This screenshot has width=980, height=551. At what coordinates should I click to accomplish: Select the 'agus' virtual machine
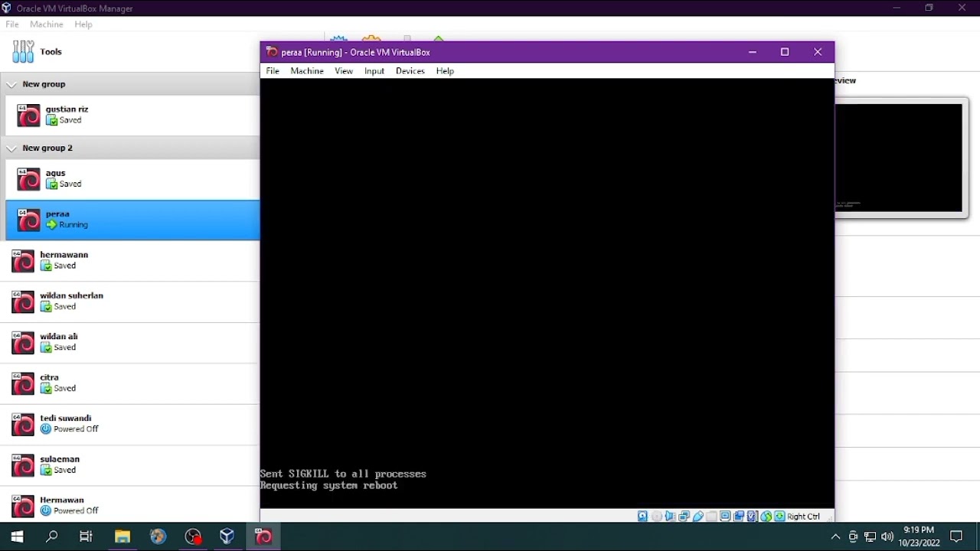click(132, 178)
